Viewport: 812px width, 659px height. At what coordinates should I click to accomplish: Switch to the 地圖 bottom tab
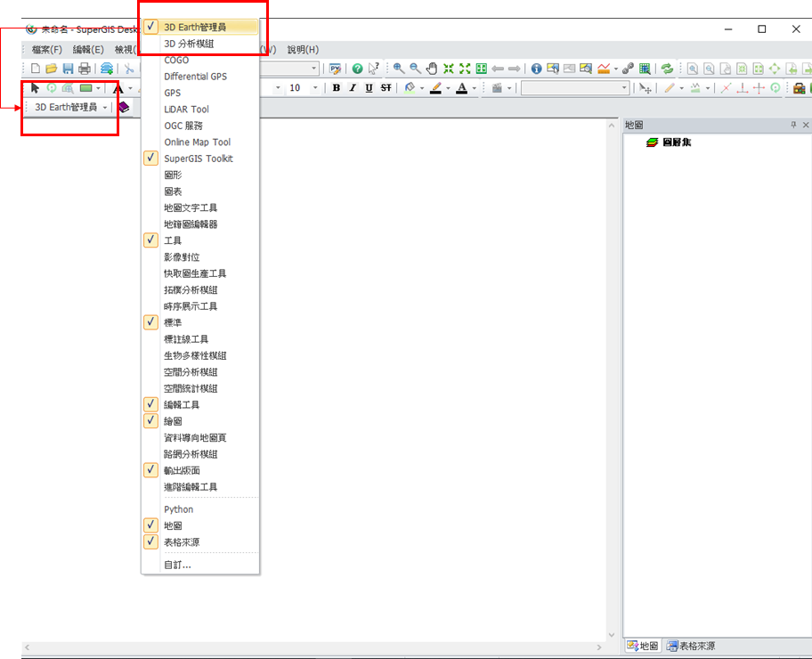tap(642, 646)
